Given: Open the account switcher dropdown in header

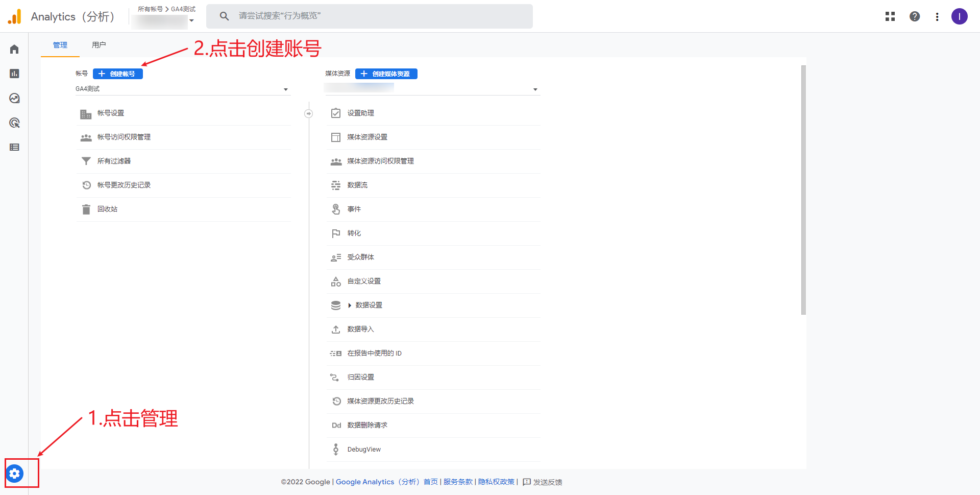Looking at the screenshot, I should pos(191,21).
